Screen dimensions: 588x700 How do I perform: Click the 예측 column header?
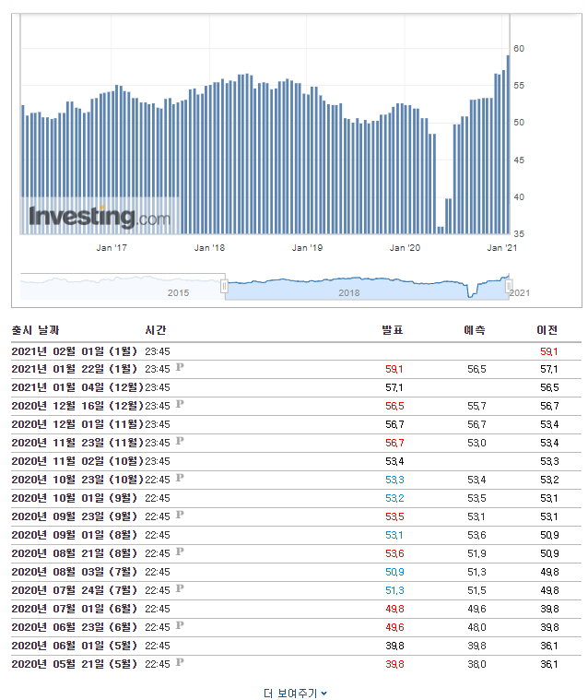point(475,330)
